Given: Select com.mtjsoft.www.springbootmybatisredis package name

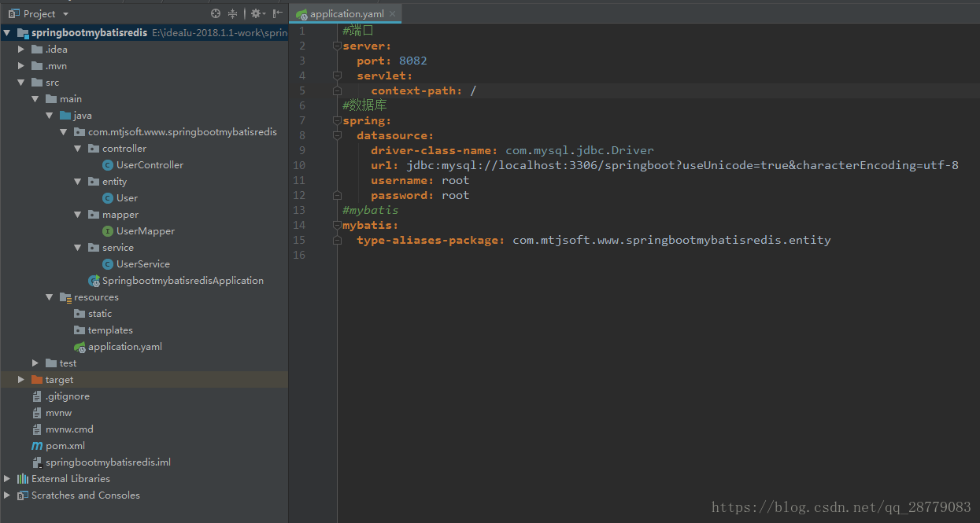Looking at the screenshot, I should (x=183, y=132).
